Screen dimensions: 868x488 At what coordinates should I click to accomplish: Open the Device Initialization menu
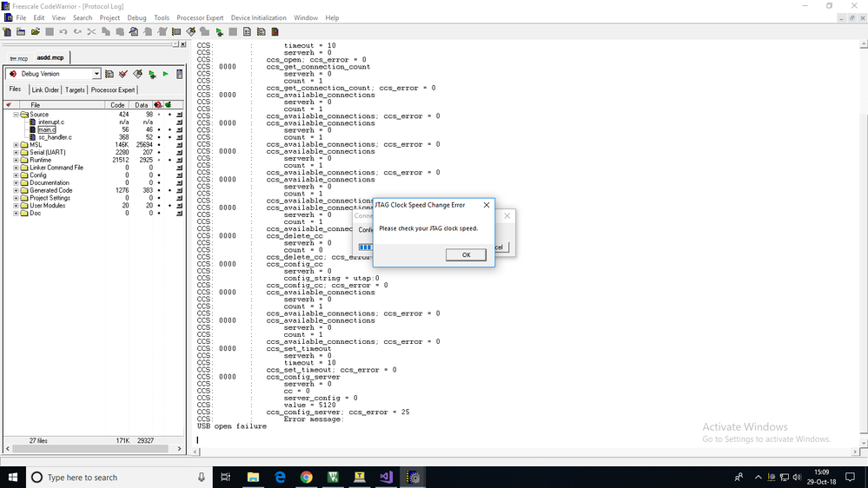(x=259, y=17)
